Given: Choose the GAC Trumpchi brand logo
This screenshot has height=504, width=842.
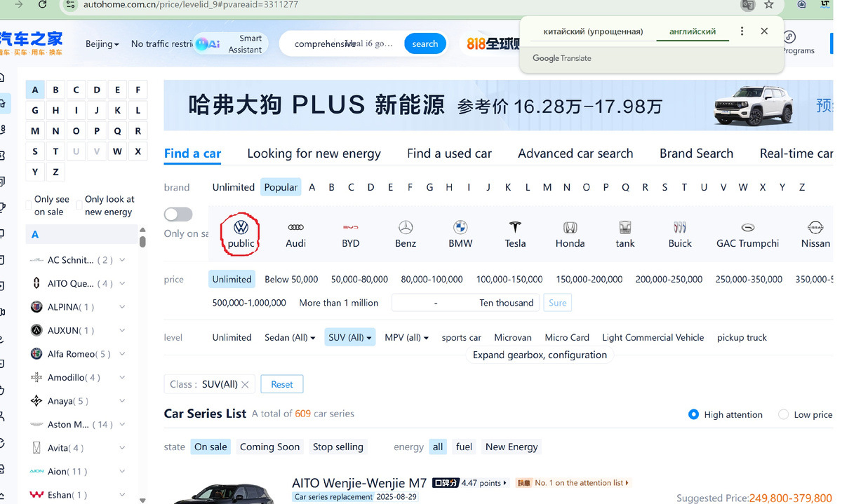Looking at the screenshot, I should (747, 227).
